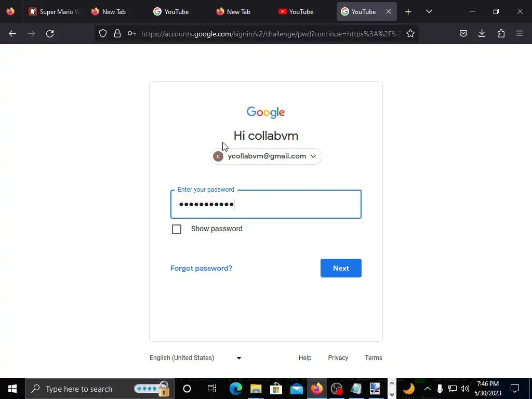Image resolution: width=532 pixels, height=399 pixels.
Task: Open network status tray icon
Action: click(453, 389)
